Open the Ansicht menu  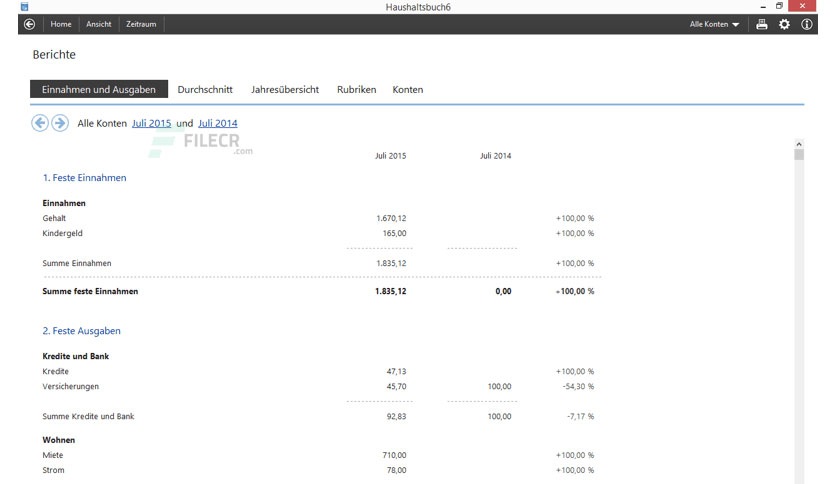[99, 24]
